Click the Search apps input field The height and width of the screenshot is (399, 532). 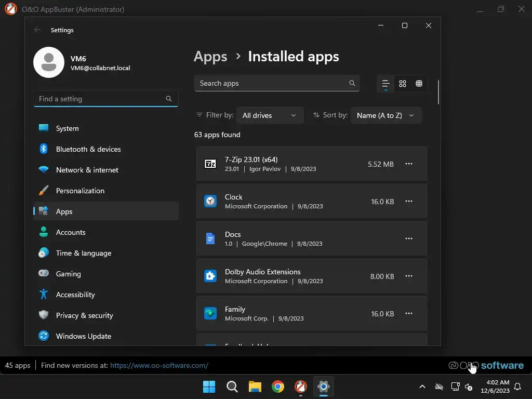tap(277, 83)
